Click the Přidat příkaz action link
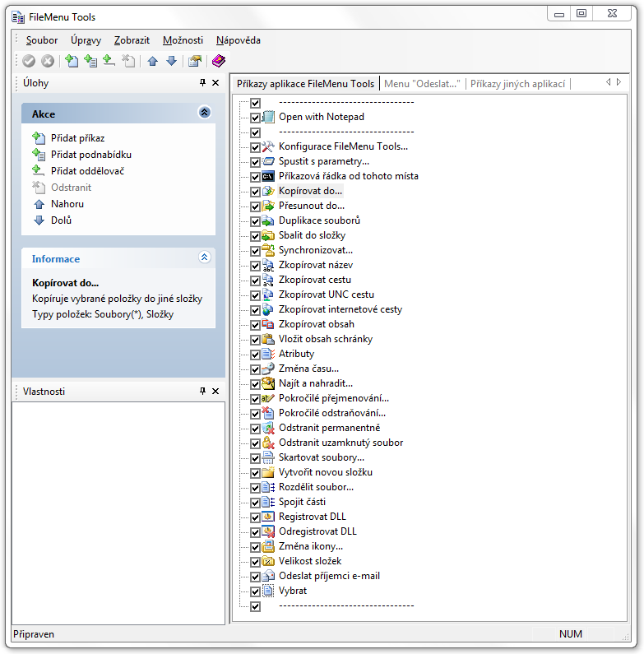 pos(77,138)
